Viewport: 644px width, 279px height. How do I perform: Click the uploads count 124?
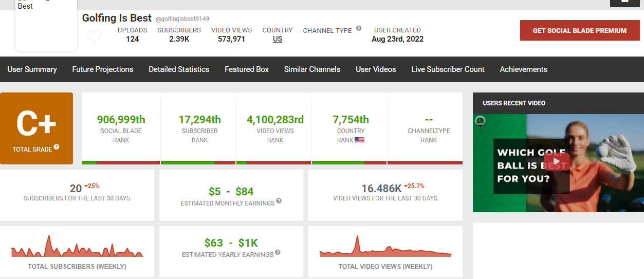point(133,39)
